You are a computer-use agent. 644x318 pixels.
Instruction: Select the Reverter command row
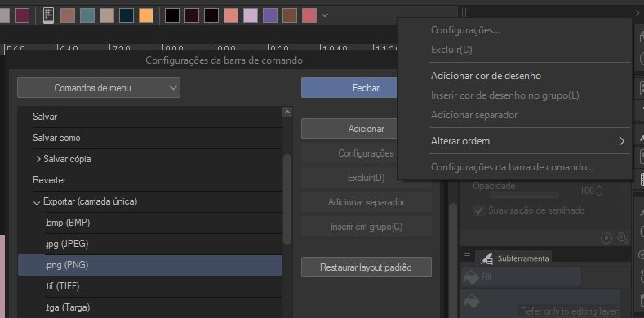tap(150, 180)
